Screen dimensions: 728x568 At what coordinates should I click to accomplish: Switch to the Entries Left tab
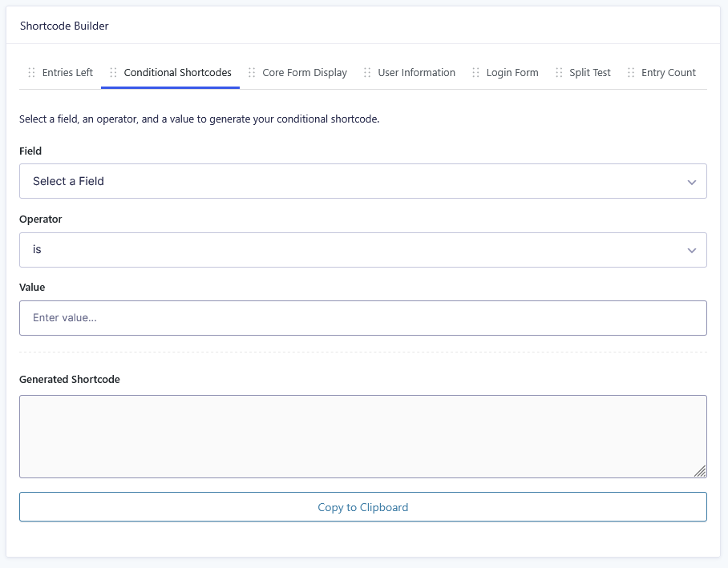click(x=67, y=73)
